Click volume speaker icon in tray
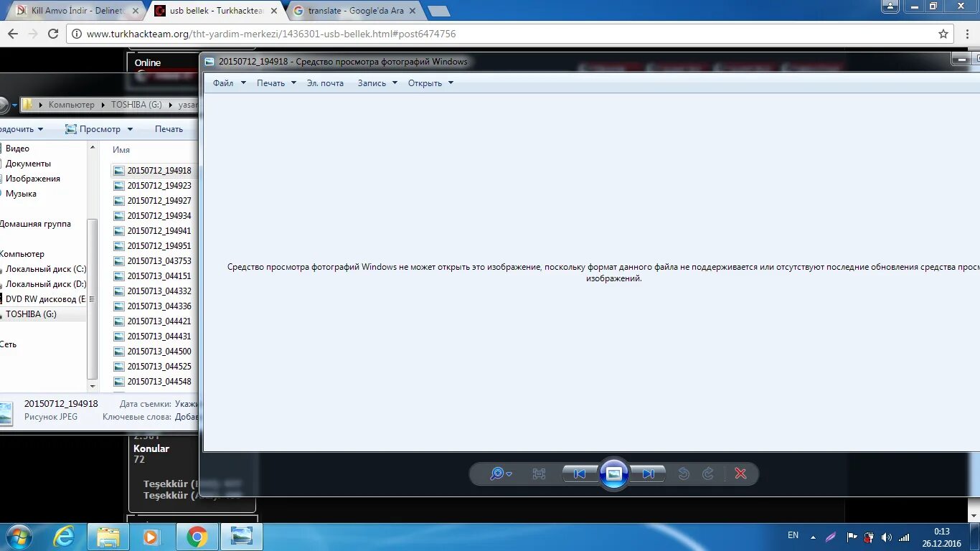 pos(887,537)
